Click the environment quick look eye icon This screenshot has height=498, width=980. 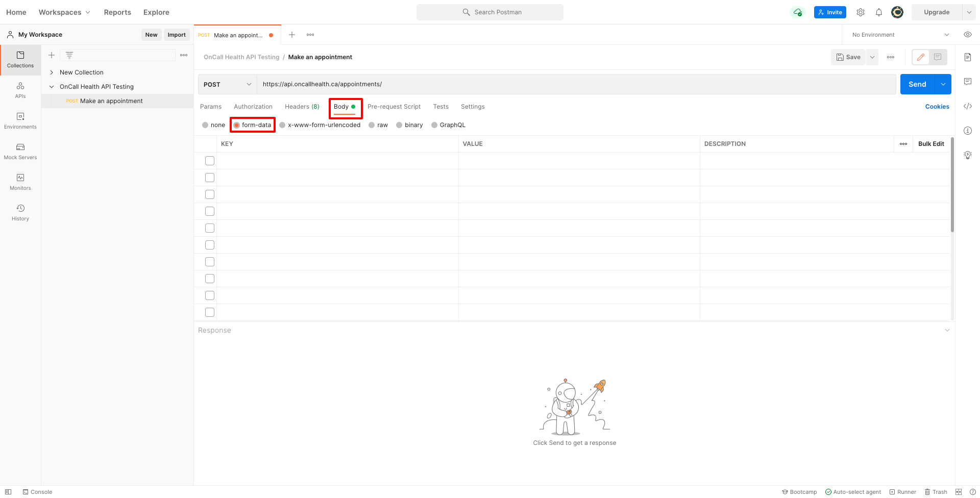click(x=968, y=35)
